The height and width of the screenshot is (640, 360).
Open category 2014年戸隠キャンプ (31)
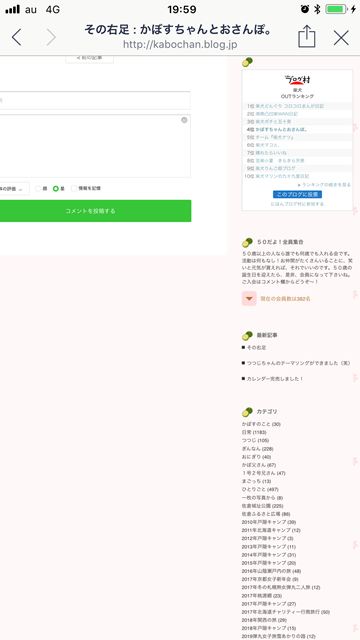pyautogui.click(x=269, y=555)
